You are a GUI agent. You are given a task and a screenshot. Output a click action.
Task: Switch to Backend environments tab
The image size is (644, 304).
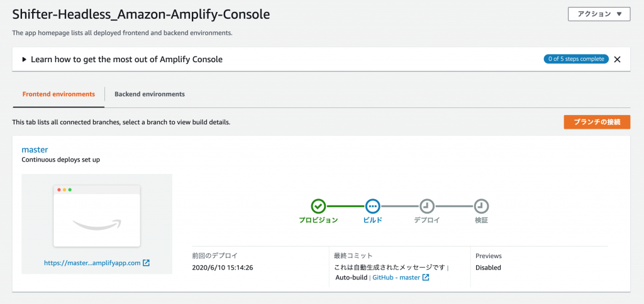pos(150,94)
